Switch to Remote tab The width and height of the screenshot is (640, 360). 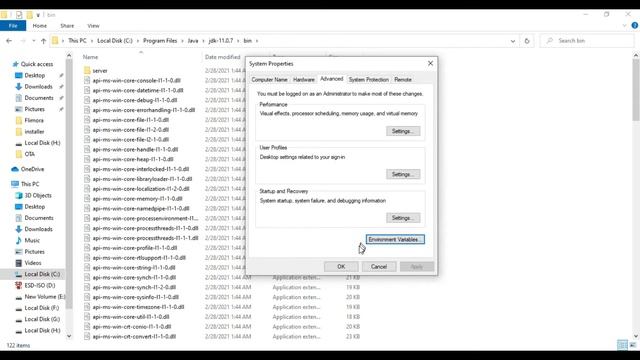click(x=403, y=80)
